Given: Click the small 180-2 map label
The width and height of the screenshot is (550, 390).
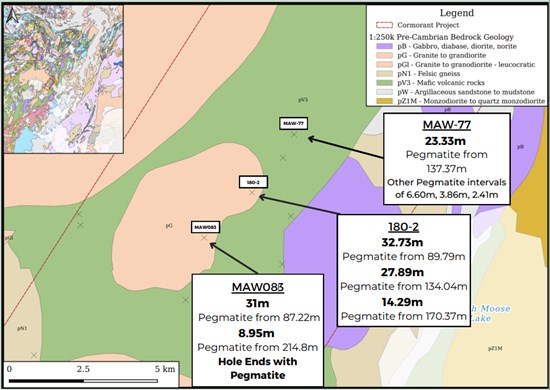Looking at the screenshot, I should [253, 182].
